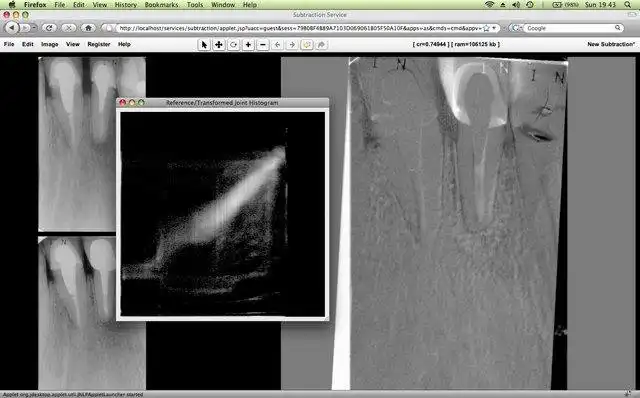Open Spotlight search in menu bar

click(627, 5)
